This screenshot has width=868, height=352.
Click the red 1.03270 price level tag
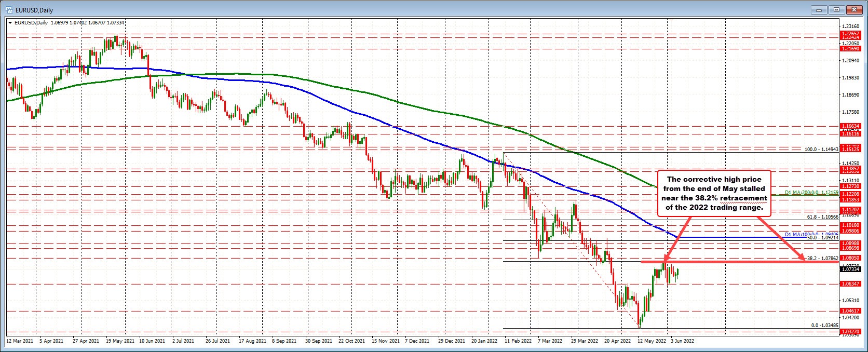click(851, 331)
